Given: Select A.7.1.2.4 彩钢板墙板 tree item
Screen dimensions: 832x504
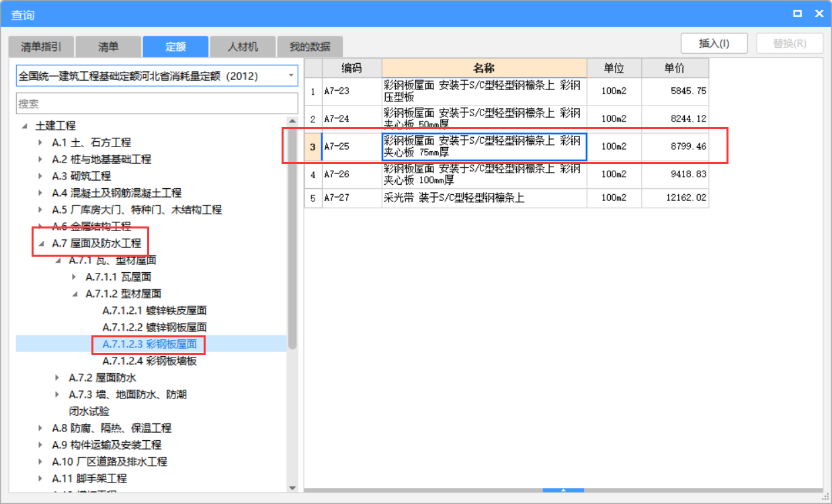Looking at the screenshot, I should (x=149, y=361).
